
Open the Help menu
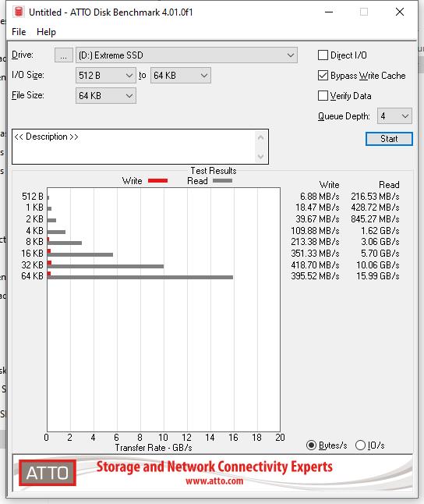tap(46, 32)
